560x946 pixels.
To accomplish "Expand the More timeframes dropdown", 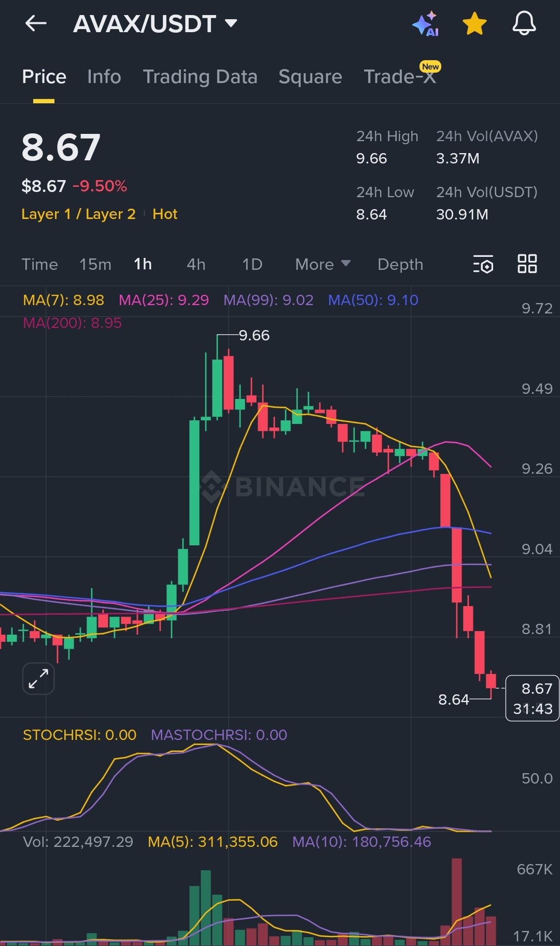I will click(x=323, y=264).
